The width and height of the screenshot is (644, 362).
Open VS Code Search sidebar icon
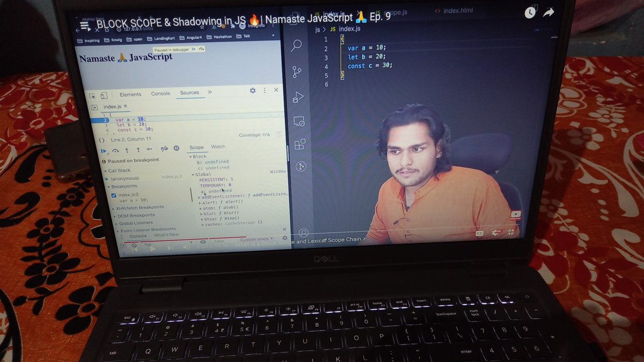pyautogui.click(x=296, y=47)
